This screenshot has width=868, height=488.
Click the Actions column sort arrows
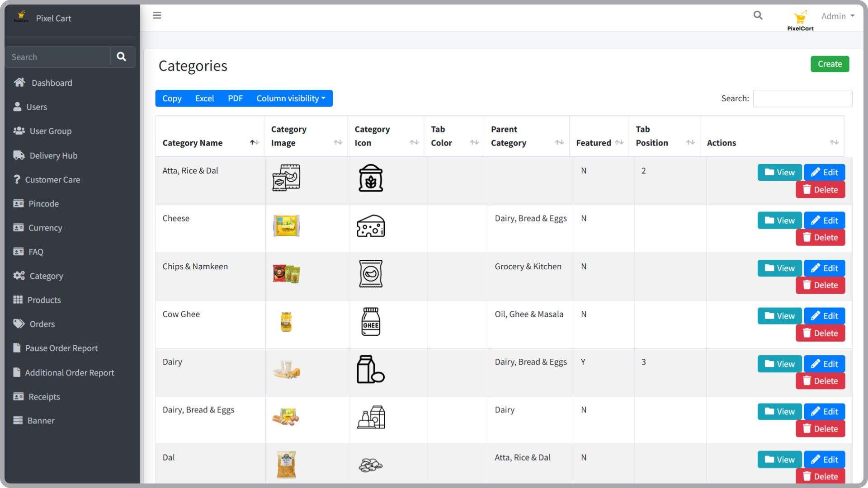834,142
